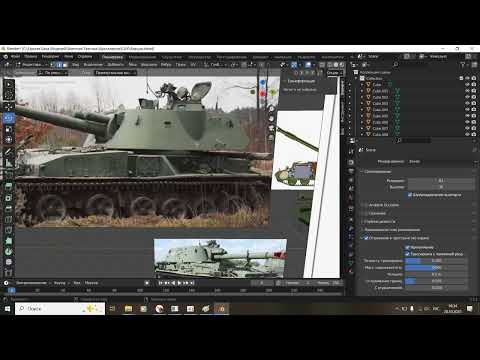Toggle Half Res Trace checkbox
The image size is (480, 360).
(407, 254)
